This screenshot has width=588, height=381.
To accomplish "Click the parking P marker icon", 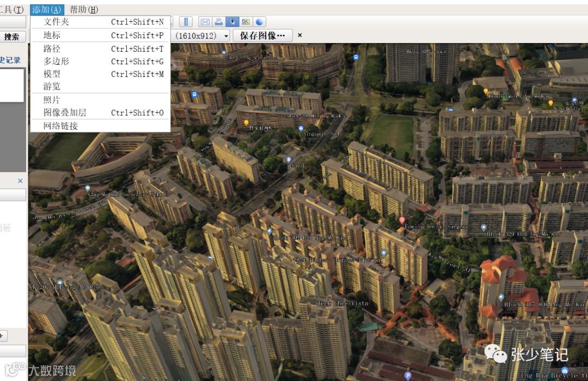I will 408,375.
